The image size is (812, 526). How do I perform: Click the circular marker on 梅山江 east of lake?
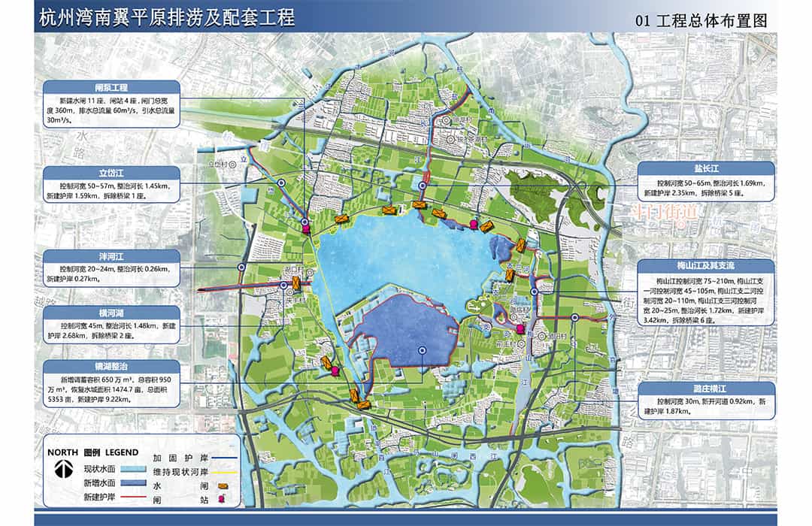534,290
